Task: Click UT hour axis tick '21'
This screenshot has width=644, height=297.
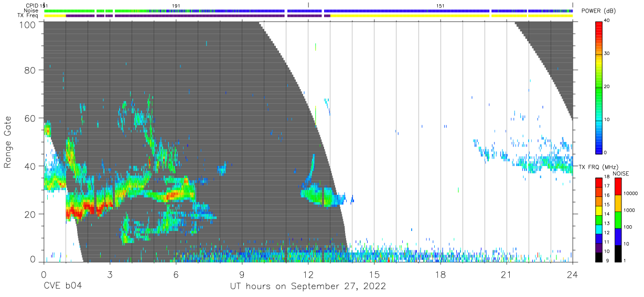Action: [x=506, y=274]
